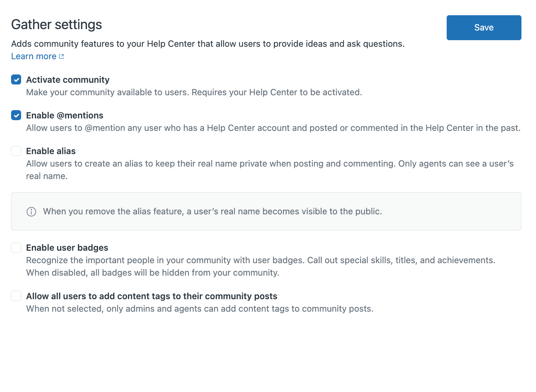
Task: Select the Enable user badges label text
Action: [67, 248]
